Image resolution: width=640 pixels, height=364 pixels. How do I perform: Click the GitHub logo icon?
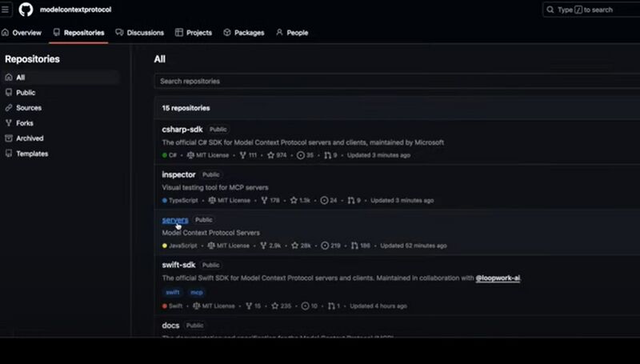tap(26, 10)
